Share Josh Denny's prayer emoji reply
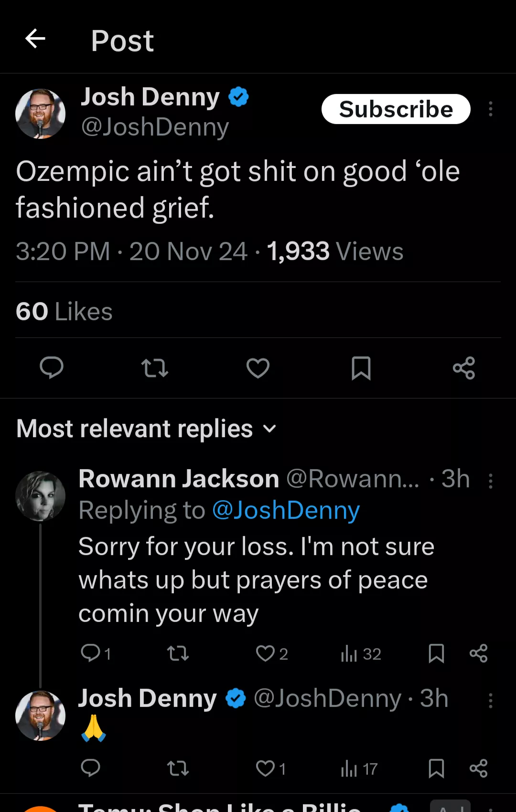 (x=478, y=769)
